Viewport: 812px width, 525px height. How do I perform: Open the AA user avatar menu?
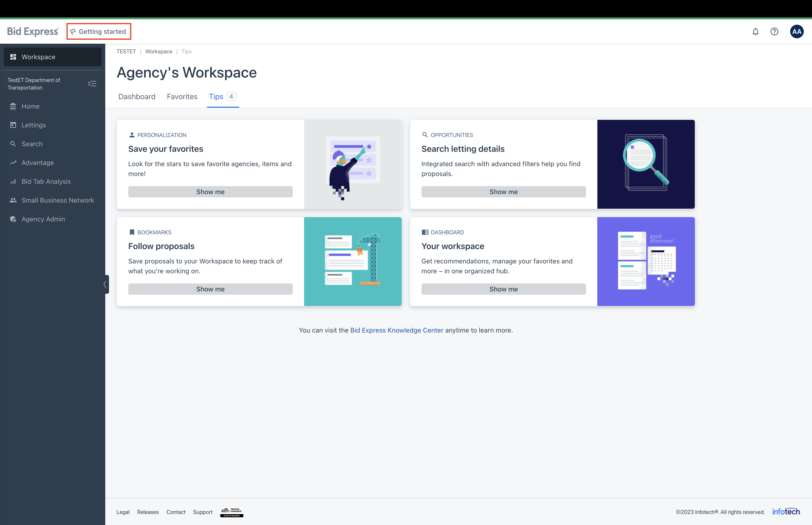click(797, 32)
